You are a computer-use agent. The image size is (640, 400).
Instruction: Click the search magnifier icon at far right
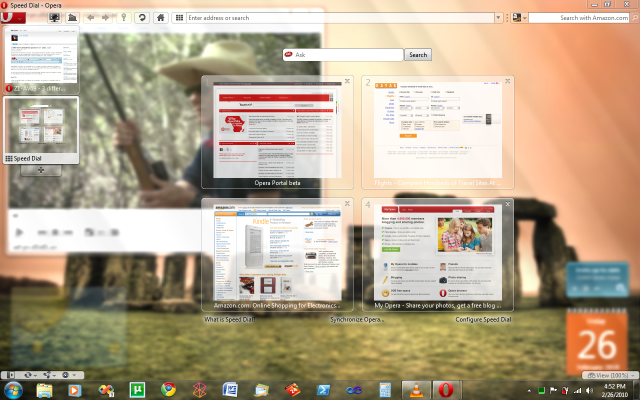pos(635,18)
